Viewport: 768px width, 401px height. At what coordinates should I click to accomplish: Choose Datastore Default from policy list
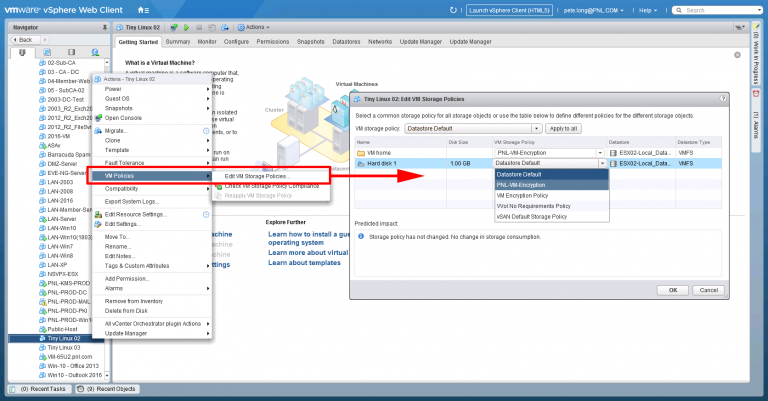pyautogui.click(x=552, y=174)
